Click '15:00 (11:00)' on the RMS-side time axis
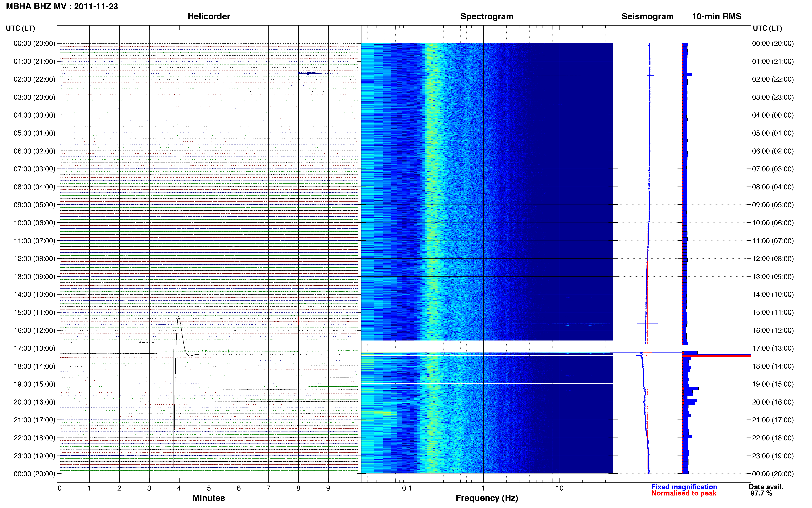 pyautogui.click(x=773, y=312)
